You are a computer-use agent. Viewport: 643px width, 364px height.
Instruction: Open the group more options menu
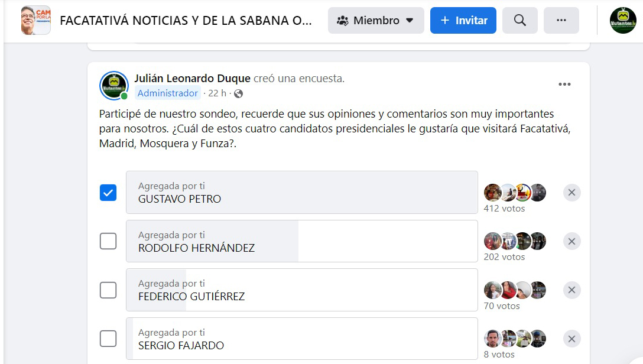[x=561, y=21]
